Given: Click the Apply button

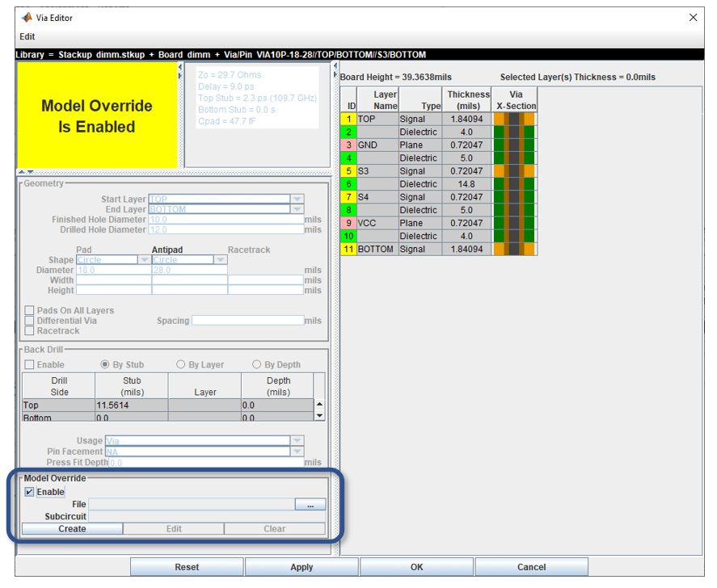Looking at the screenshot, I should (301, 566).
